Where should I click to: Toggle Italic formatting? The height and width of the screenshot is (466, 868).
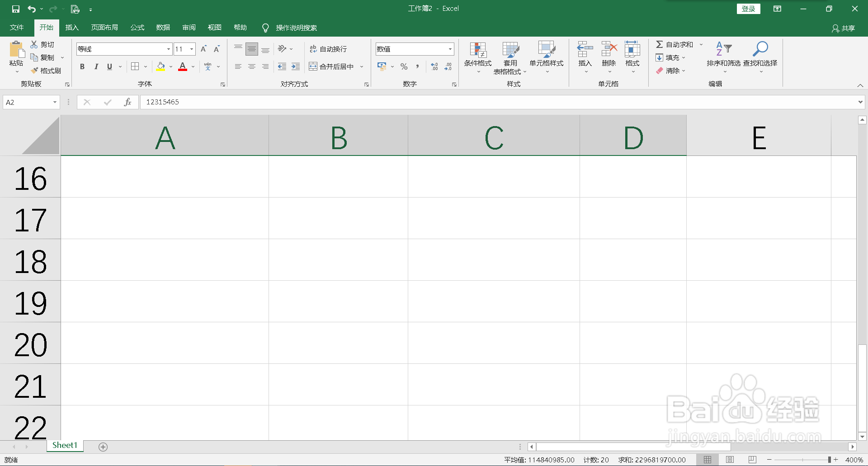click(96, 66)
